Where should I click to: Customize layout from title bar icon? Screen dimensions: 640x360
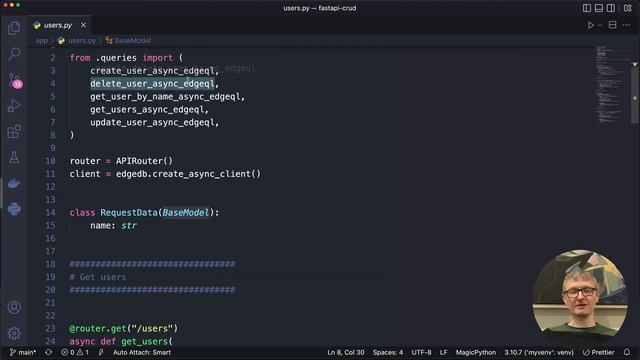628,8
